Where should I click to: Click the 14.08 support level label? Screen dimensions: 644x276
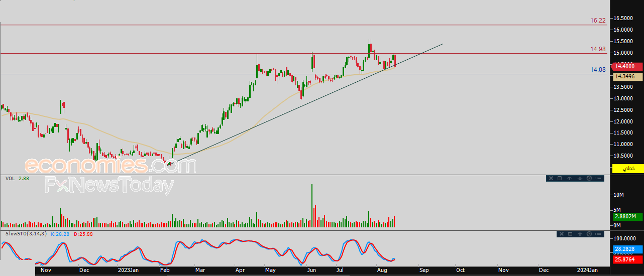(598, 70)
